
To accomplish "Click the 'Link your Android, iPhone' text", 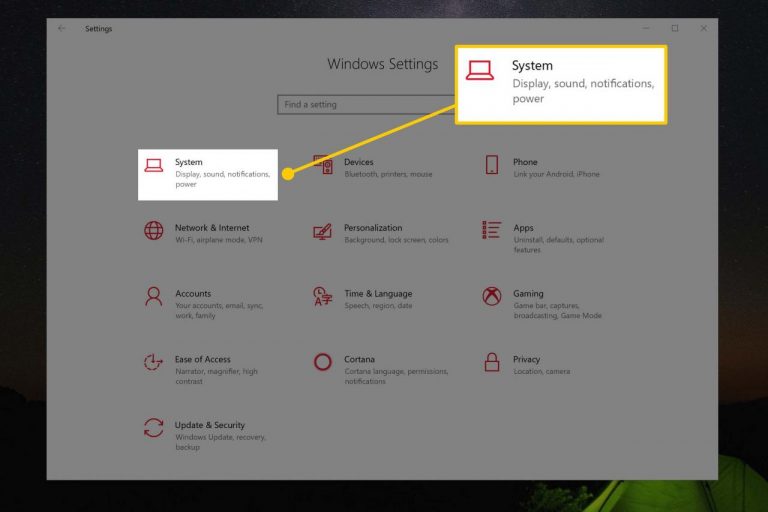I will tap(556, 174).
